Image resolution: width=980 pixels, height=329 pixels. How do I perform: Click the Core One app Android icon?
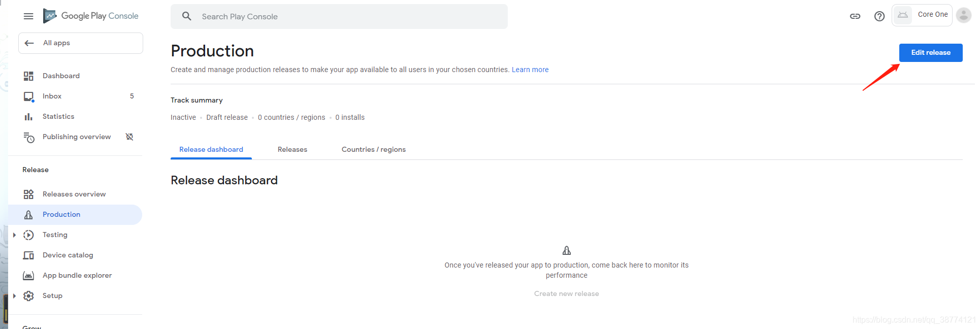tap(903, 15)
